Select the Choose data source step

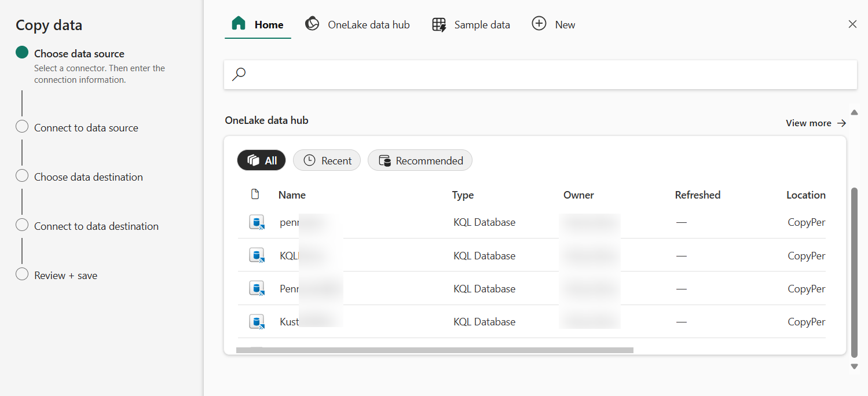click(79, 53)
